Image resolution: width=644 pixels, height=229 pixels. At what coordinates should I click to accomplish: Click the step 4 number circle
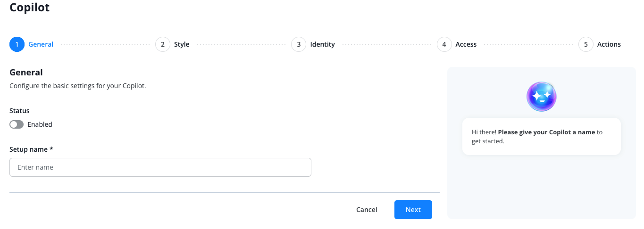[444, 44]
